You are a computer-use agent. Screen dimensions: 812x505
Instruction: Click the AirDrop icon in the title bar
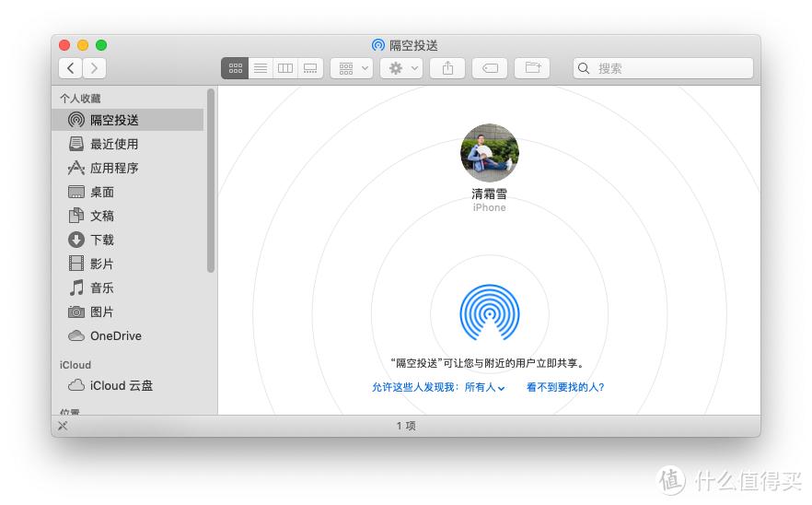[378, 45]
